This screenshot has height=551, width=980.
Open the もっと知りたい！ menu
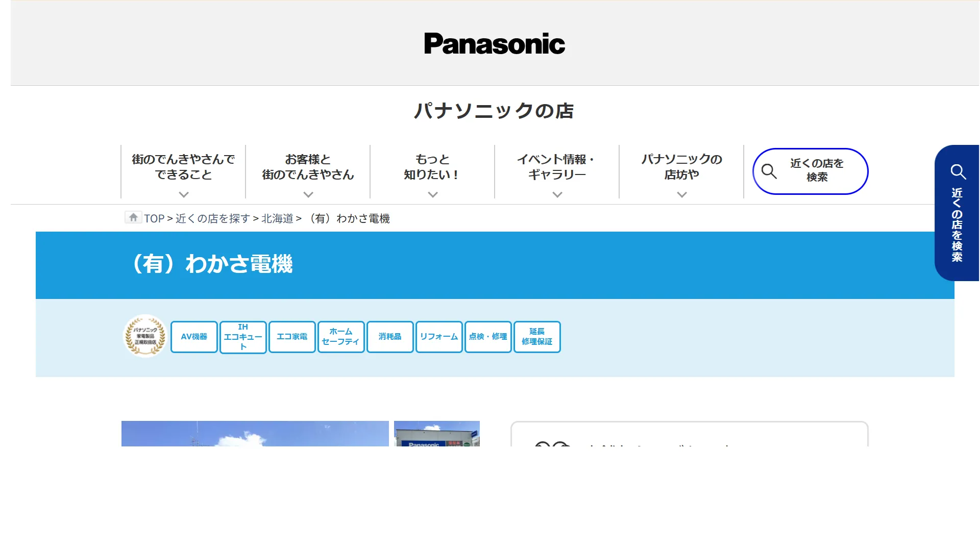[432, 171]
